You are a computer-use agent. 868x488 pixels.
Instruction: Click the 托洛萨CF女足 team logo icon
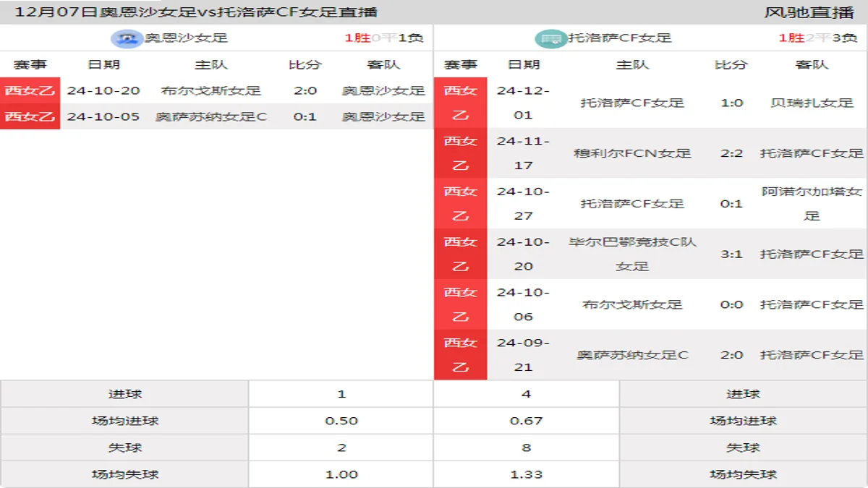click(551, 38)
